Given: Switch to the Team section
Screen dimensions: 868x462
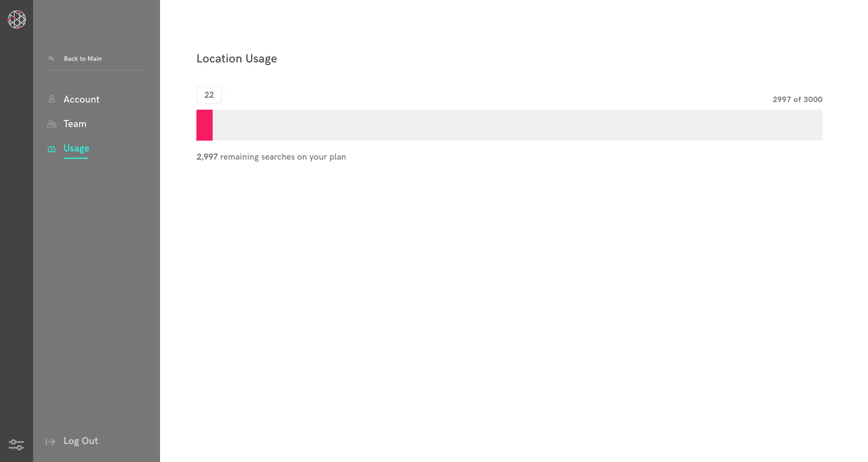Looking at the screenshot, I should (75, 124).
